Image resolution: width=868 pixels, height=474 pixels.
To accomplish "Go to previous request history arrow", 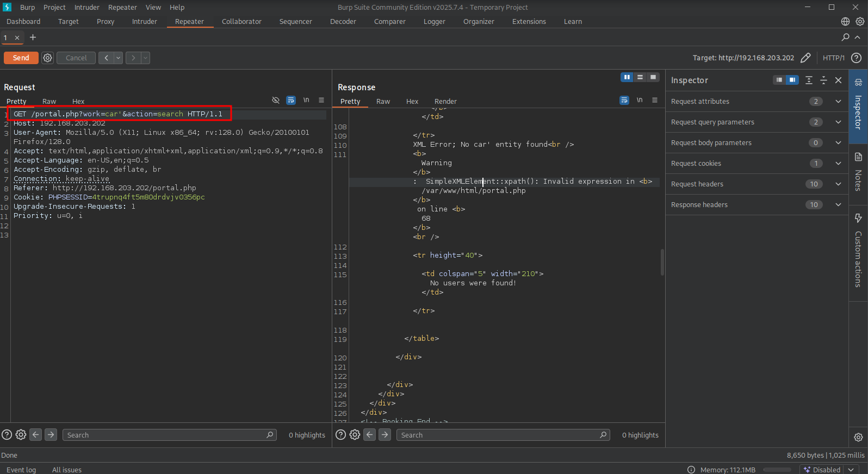I will click(x=107, y=58).
